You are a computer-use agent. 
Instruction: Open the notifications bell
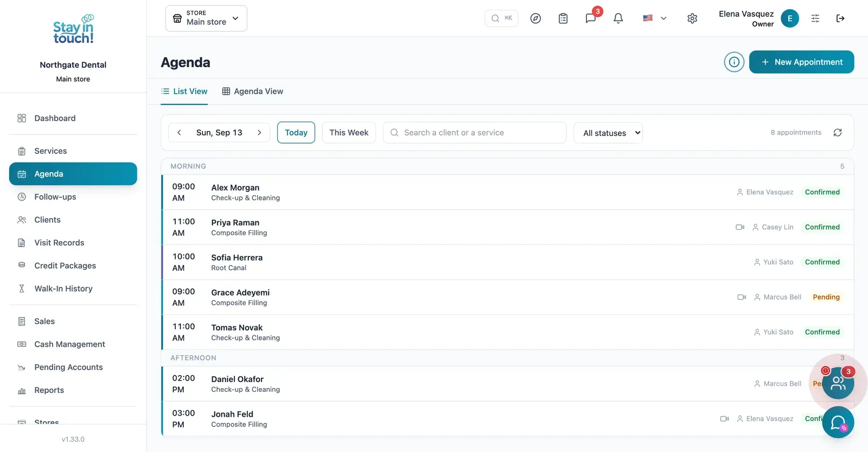tap(618, 18)
